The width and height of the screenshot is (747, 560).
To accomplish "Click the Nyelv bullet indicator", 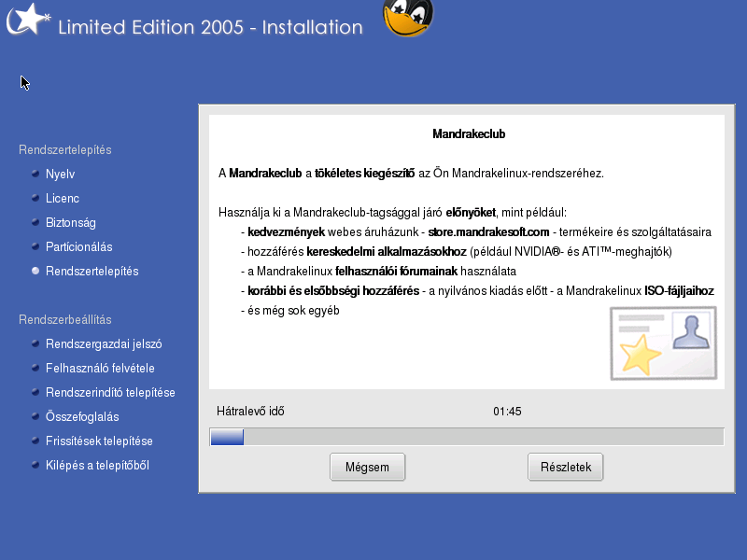I will coord(35,174).
